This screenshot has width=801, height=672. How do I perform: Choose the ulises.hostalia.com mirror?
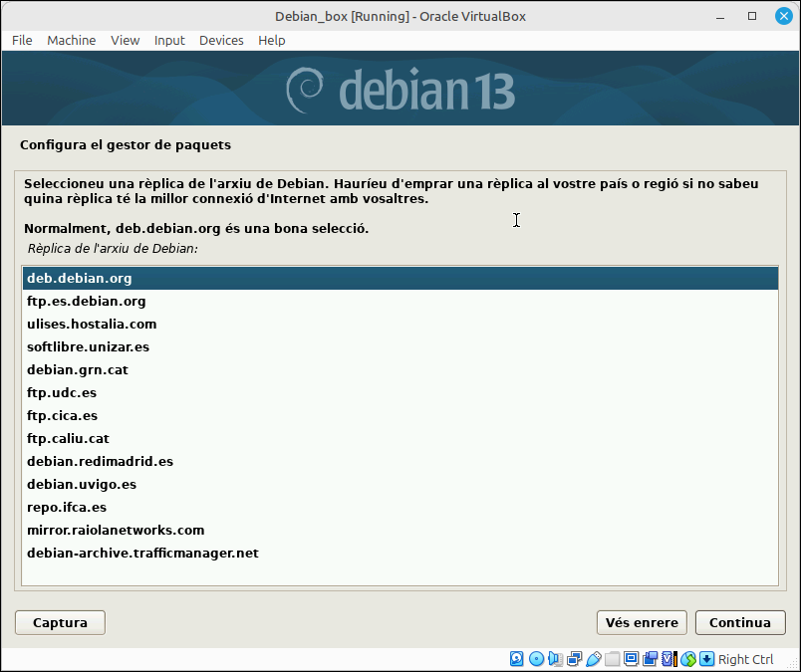click(400, 325)
